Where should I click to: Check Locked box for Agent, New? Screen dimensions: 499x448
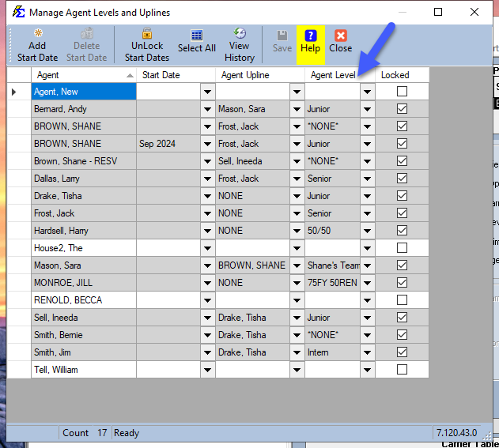tap(402, 92)
